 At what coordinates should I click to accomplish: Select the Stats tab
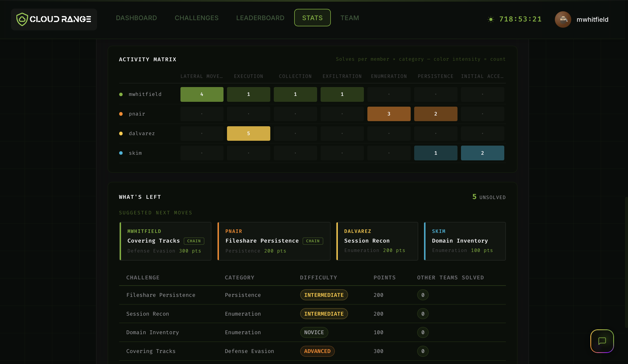tap(312, 18)
